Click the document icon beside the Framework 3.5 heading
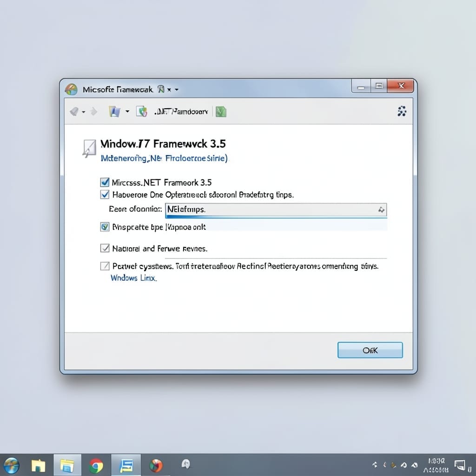 90,148
